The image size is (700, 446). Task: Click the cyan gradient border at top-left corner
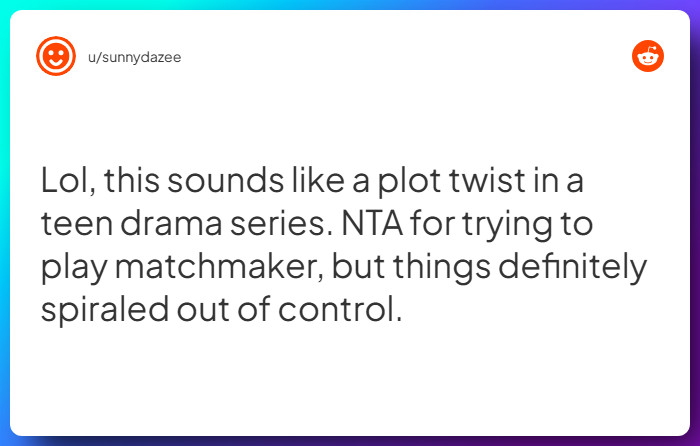4,4
